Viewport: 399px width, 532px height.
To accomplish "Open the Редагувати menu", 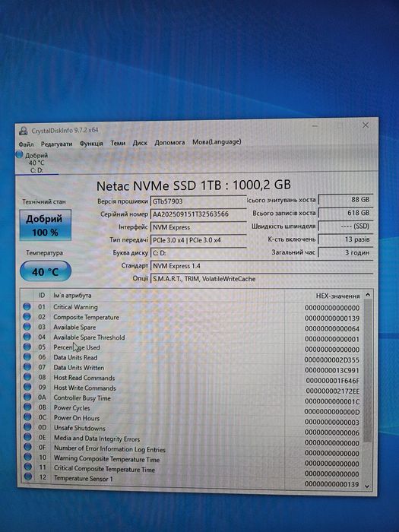I will pyautogui.click(x=56, y=144).
